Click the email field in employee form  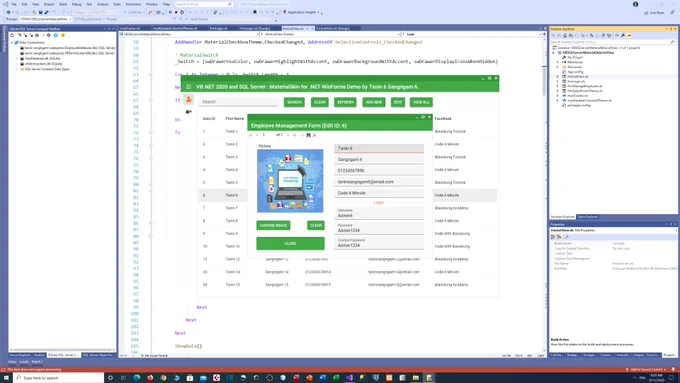pyautogui.click(x=379, y=182)
